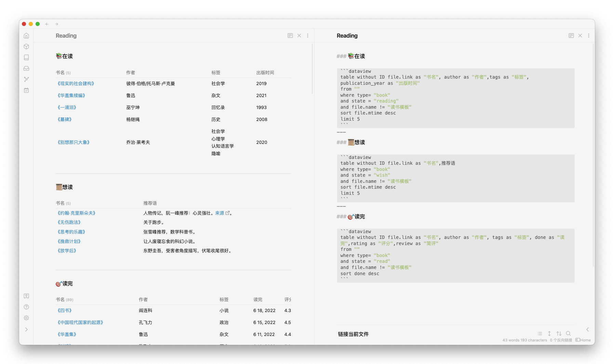Click the 出版时间 column header
Screen dimensions: 614x364
[265, 72]
